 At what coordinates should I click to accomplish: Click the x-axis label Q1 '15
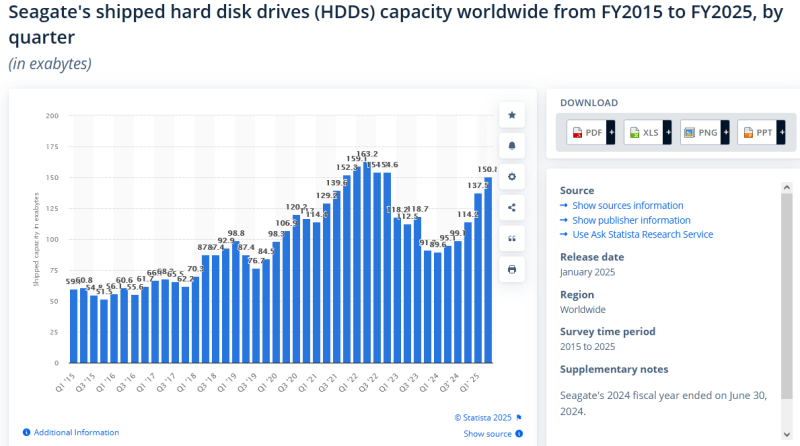tap(65, 382)
